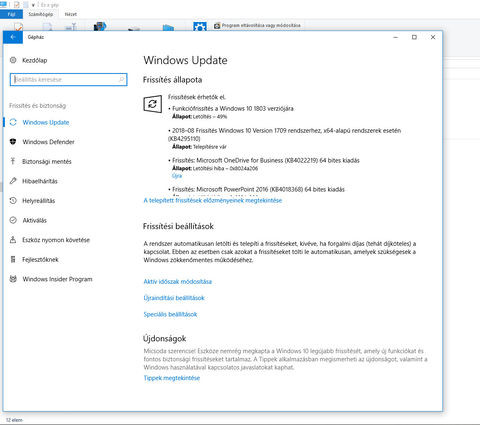Click Funkciófrissítés Windows 10 1803 entry

[x=232, y=108]
